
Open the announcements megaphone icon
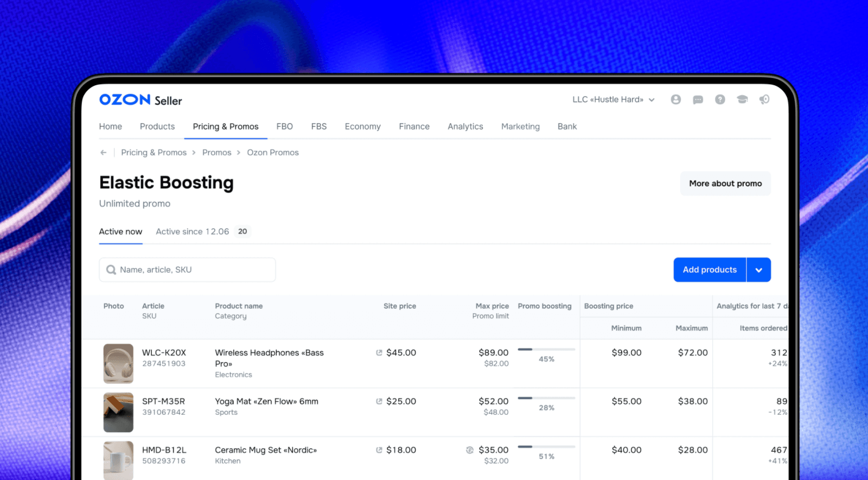[764, 99]
